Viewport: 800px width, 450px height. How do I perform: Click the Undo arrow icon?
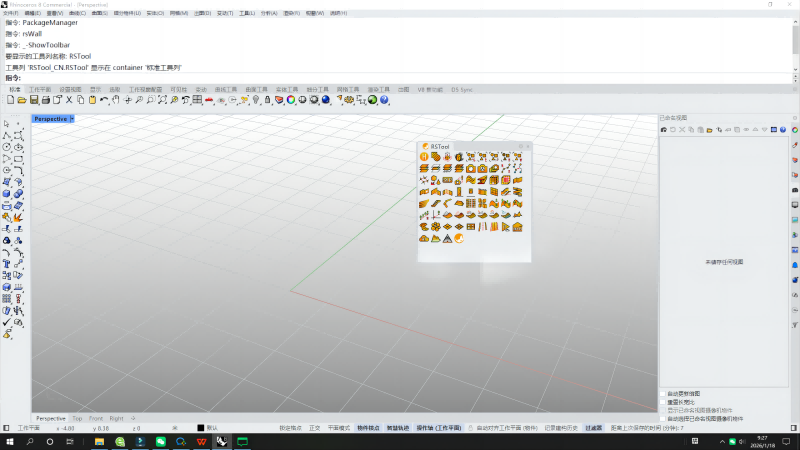click(x=103, y=100)
